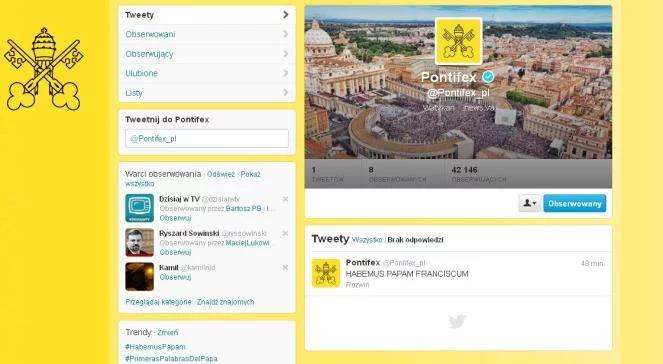Click the chevron next to Obserwowani

click(x=286, y=34)
